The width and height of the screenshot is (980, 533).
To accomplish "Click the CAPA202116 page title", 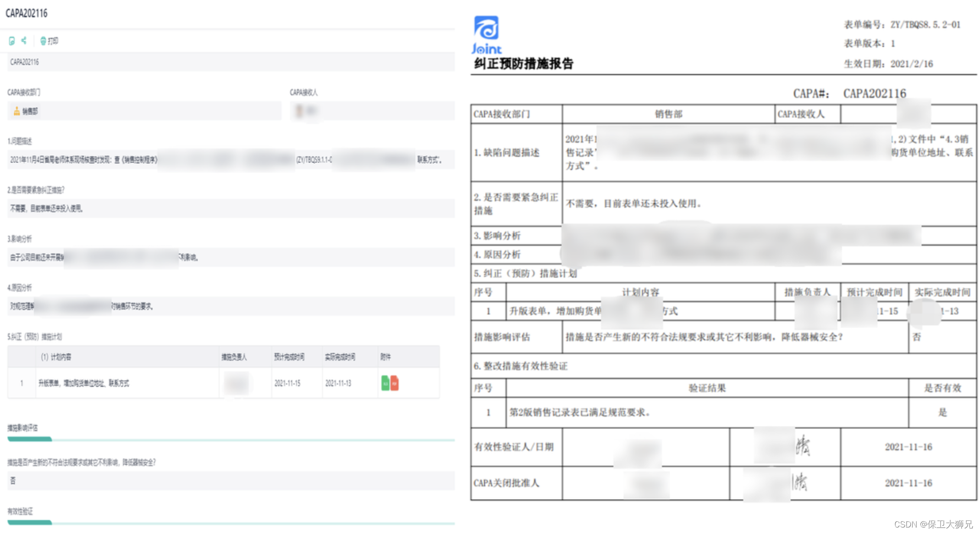I will click(x=27, y=13).
